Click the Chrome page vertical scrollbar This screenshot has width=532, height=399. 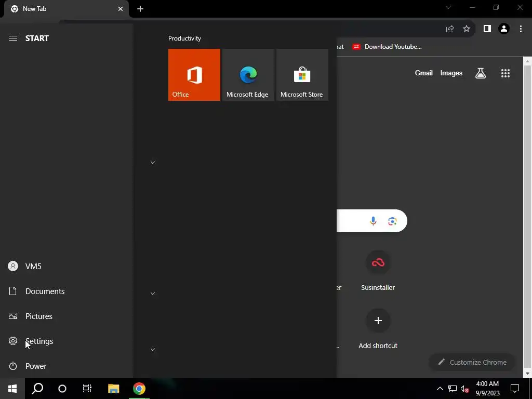point(527,217)
